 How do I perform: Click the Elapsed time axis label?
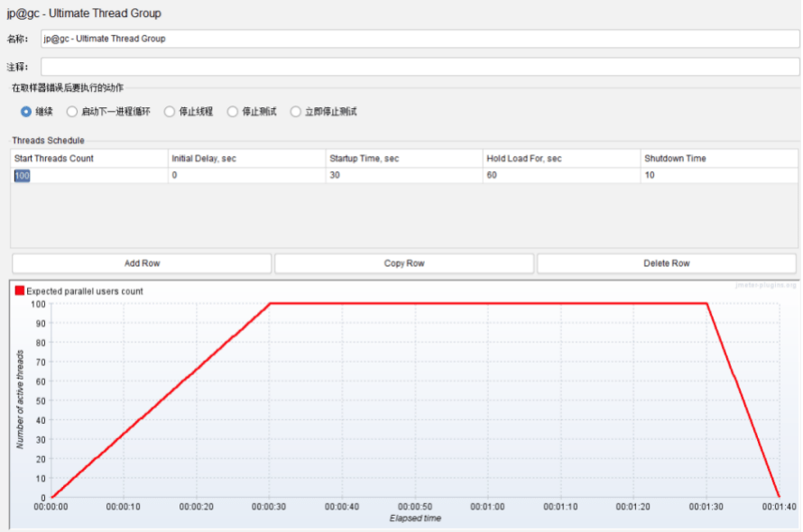click(415, 518)
